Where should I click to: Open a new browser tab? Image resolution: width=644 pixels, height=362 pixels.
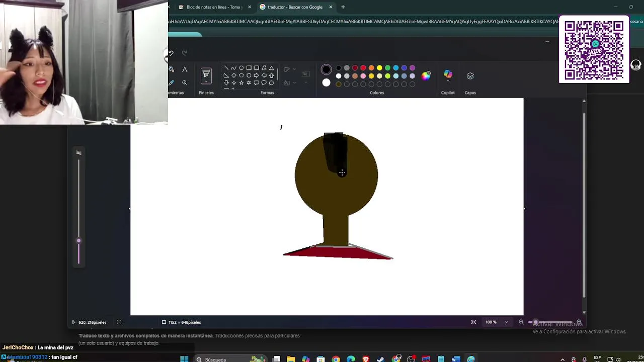click(x=343, y=7)
